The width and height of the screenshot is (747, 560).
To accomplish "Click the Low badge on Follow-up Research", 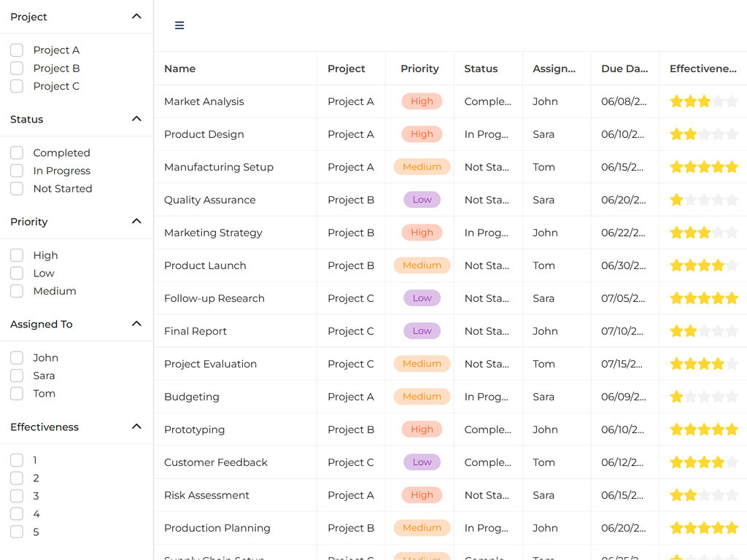I will coord(422,298).
